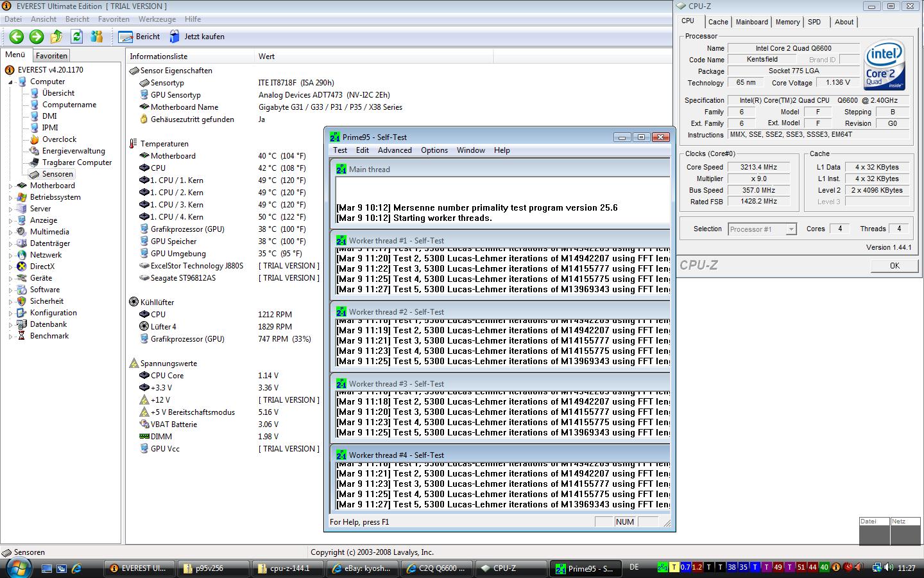Expand the Anzeige tree node
Image resolution: width=924 pixels, height=578 pixels.
[x=11, y=221]
